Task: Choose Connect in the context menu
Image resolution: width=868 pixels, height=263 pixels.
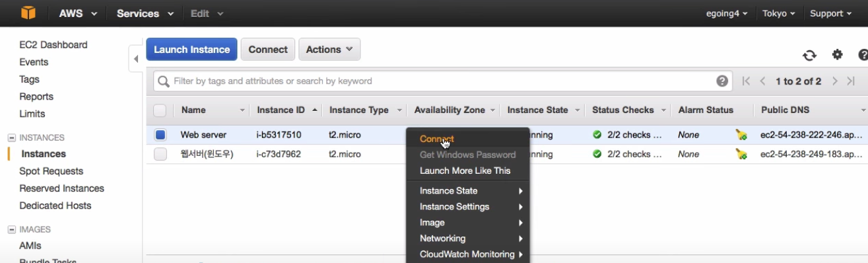Action: click(x=436, y=139)
